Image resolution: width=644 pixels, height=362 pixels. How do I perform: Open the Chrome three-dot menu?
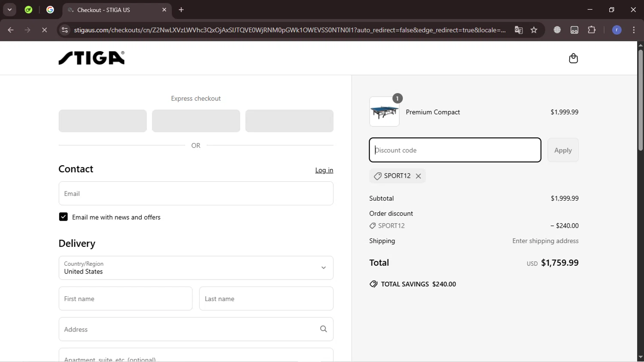pos(634,30)
